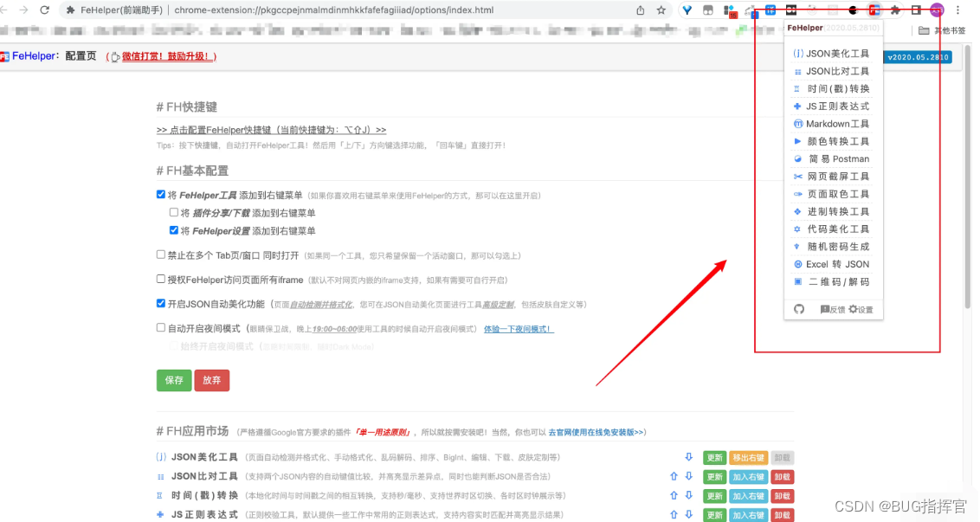Viewport: 980px width, 522px height.
Task: Select 页面取色工具 in FeHelper popup
Action: (x=832, y=194)
